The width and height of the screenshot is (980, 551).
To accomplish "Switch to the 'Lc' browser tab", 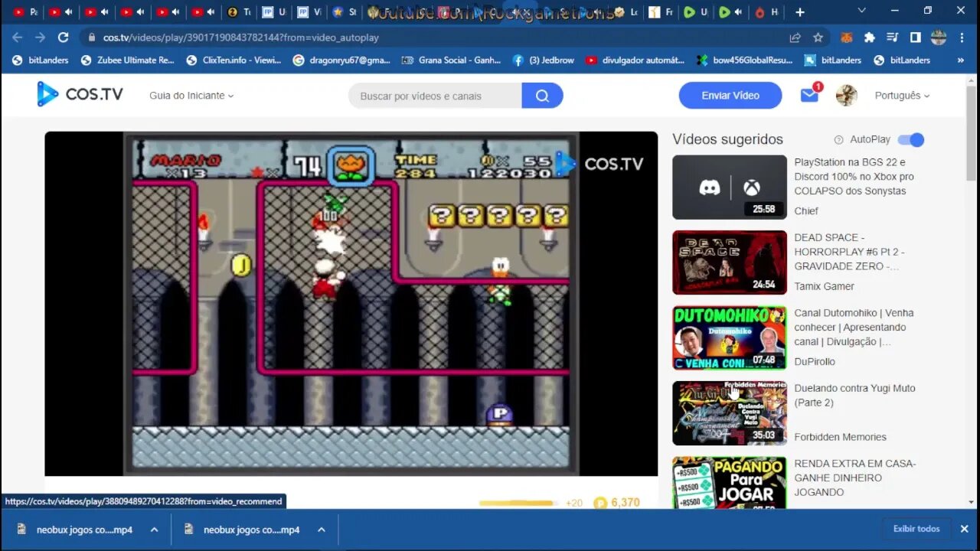I will pos(626,12).
